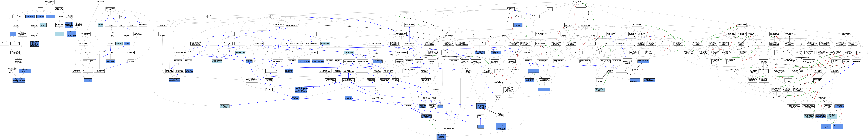
Task: Select the light blue kidney development node
Action: pyautogui.click(x=349, y=52)
